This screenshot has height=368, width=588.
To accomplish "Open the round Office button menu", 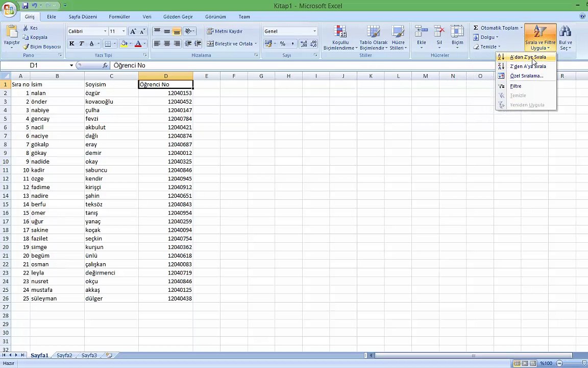I will click(9, 8).
